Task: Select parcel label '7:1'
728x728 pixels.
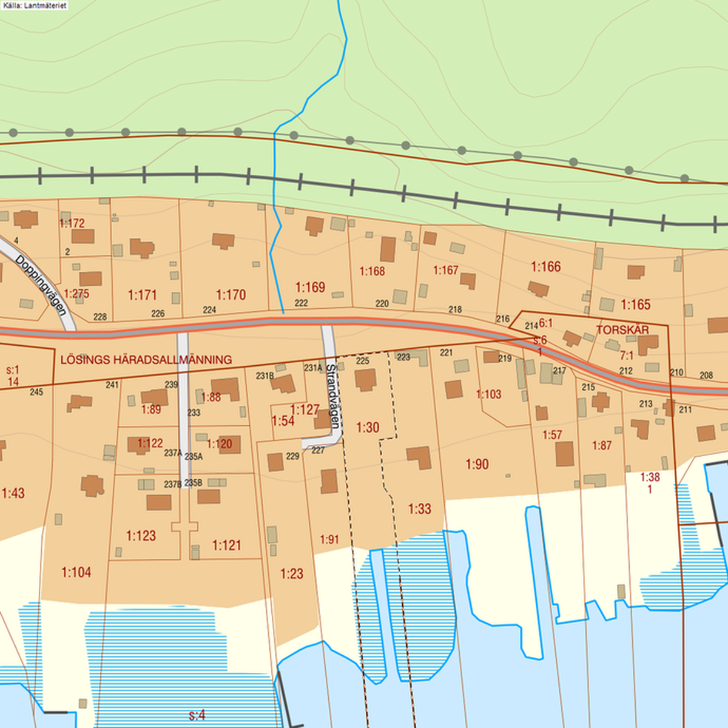Action: point(627,356)
